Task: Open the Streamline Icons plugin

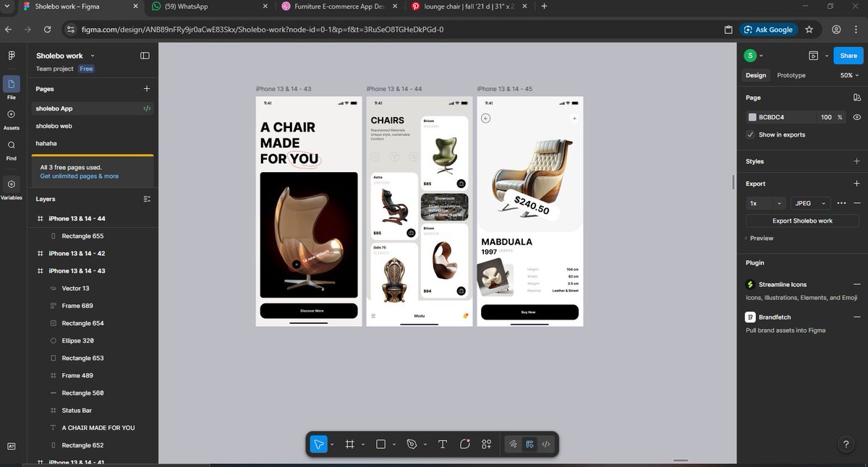Action: [x=783, y=284]
